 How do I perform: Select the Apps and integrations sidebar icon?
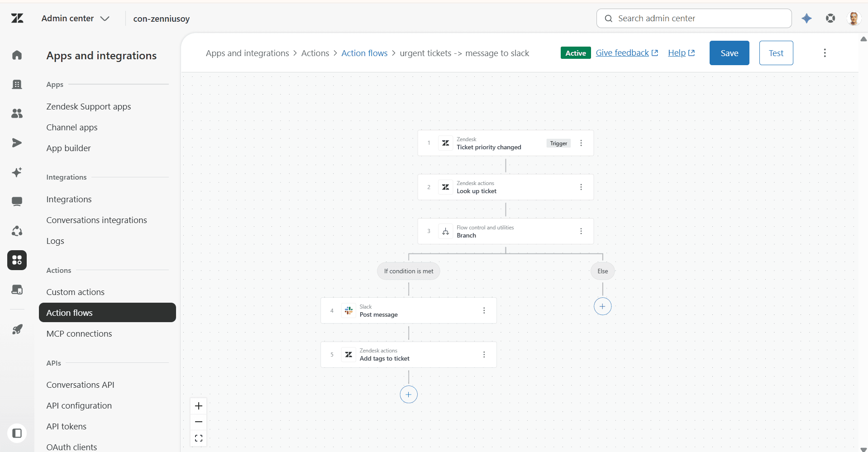17,260
